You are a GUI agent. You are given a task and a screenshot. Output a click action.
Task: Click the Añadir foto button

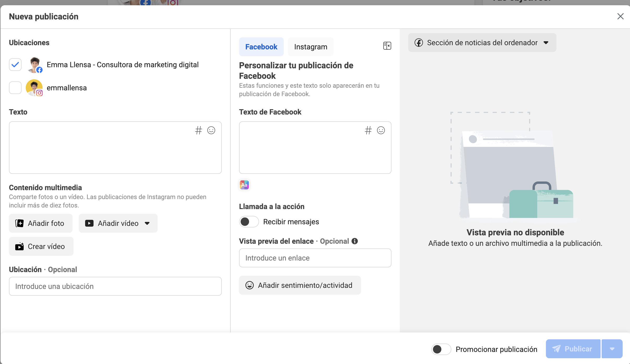click(x=41, y=223)
